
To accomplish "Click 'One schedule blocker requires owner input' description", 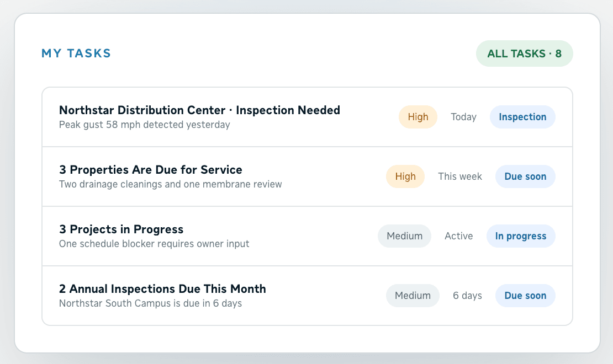I will click(154, 244).
